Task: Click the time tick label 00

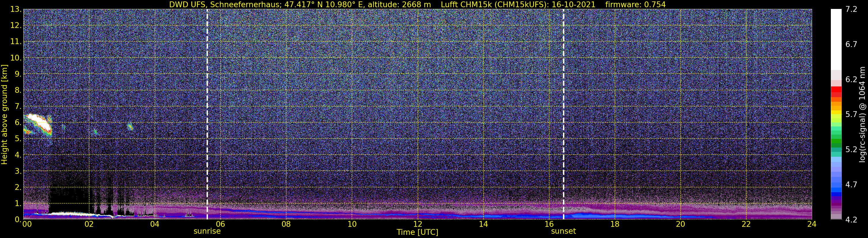Action: point(27,224)
